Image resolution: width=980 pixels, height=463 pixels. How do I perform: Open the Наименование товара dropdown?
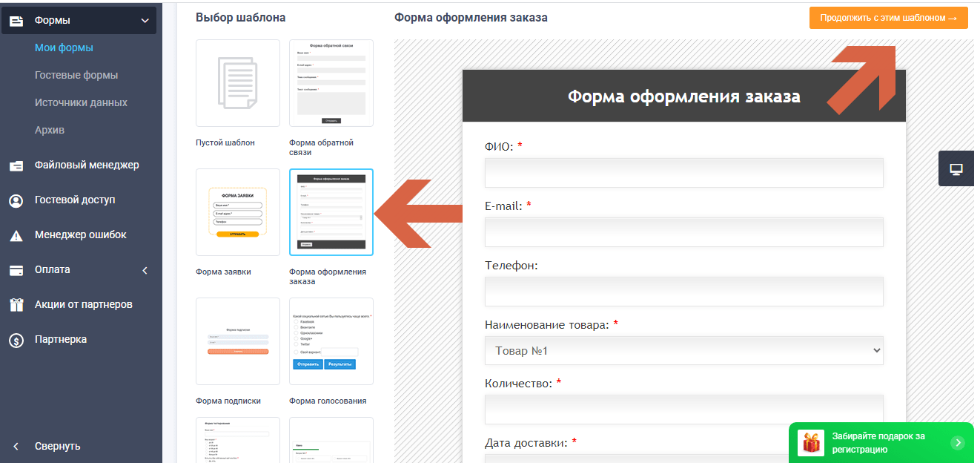pyautogui.click(x=683, y=350)
